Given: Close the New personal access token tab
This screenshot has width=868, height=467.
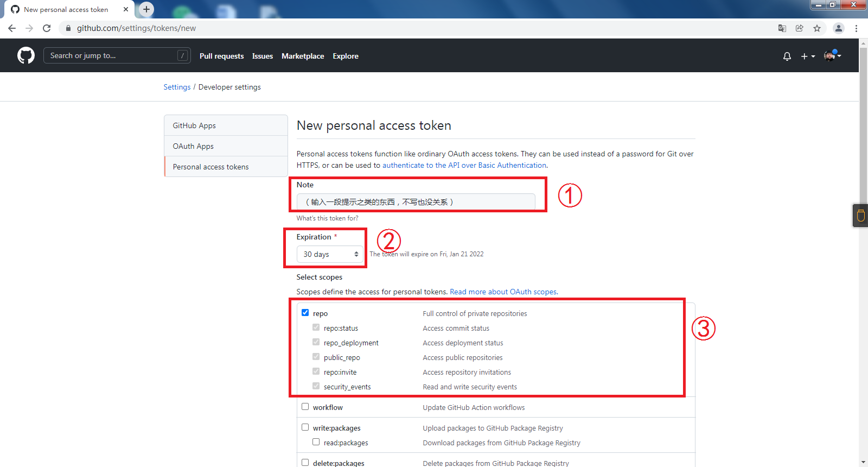Looking at the screenshot, I should pos(126,9).
